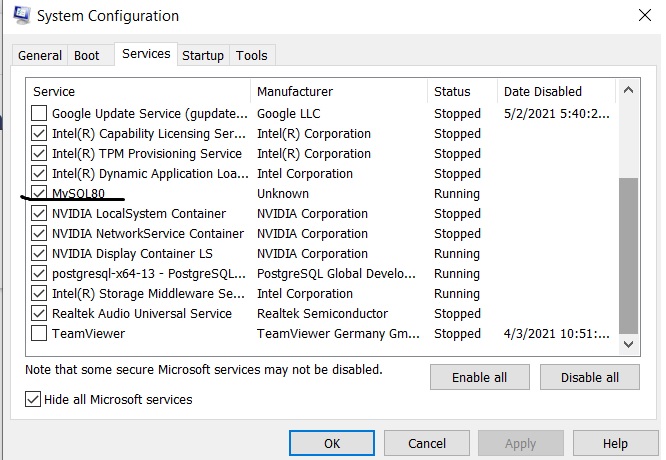Uncheck NVIDIA LocalSystem Container service
666x460 pixels.
click(39, 213)
